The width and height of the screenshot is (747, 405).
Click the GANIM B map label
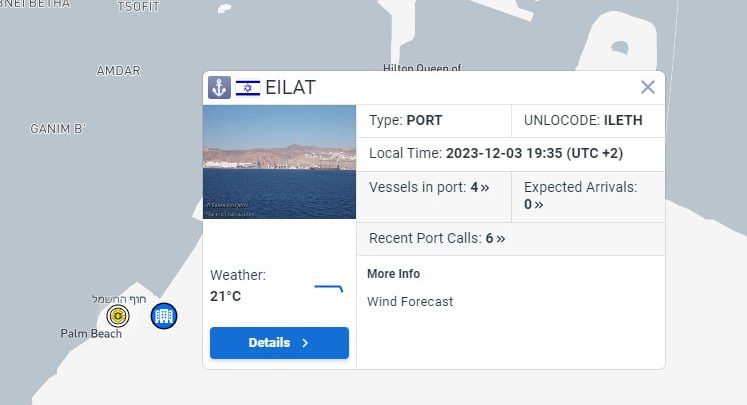pos(58,129)
